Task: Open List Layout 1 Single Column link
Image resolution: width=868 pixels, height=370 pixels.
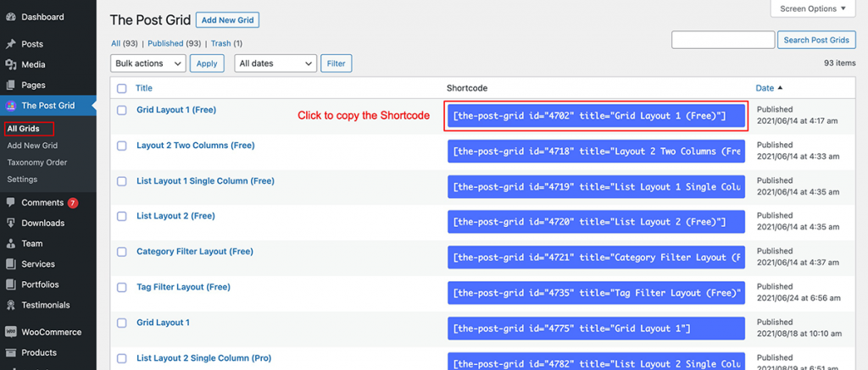Action: click(x=205, y=181)
